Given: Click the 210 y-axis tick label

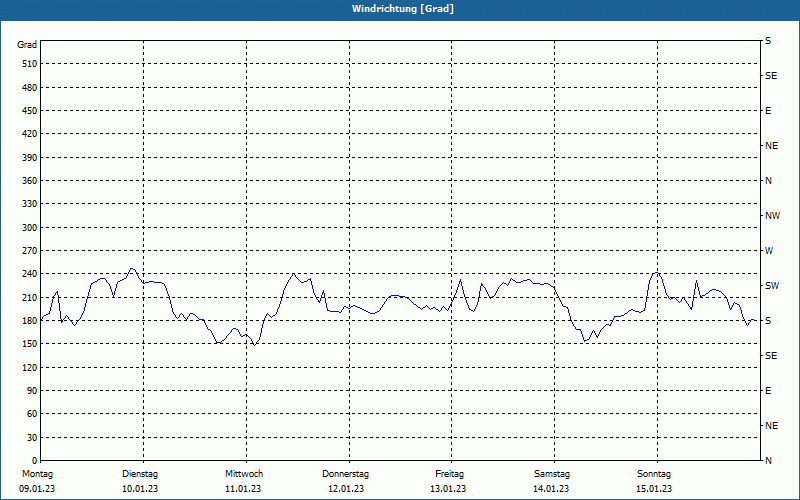Looking at the screenshot, I should point(29,297).
